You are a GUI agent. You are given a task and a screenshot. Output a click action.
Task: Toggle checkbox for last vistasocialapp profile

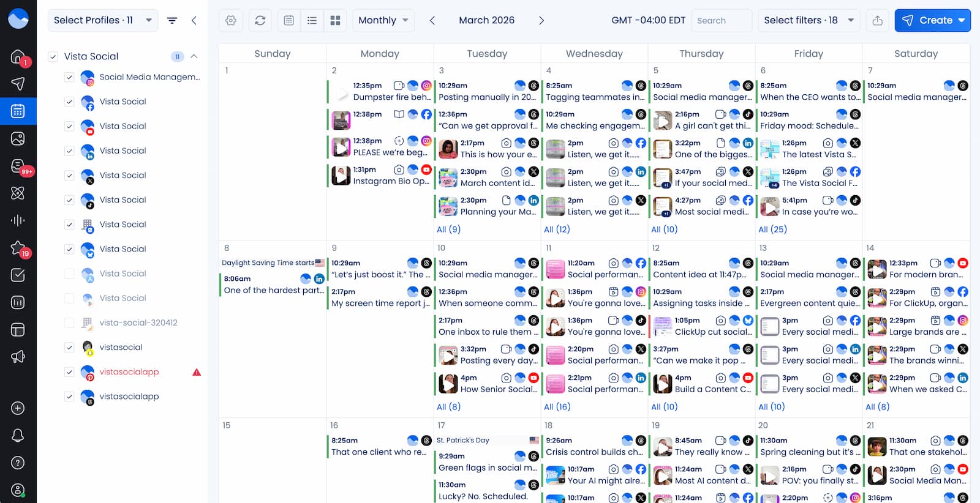[x=69, y=396]
